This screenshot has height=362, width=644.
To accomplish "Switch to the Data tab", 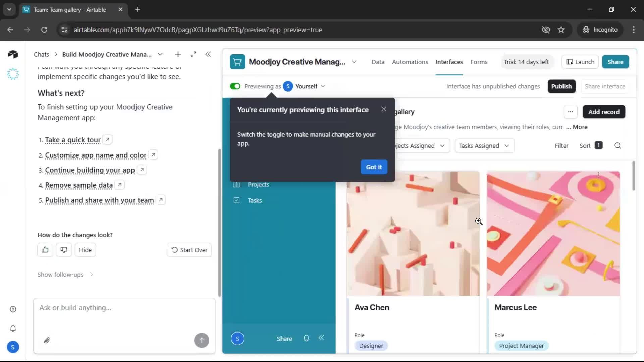I will pos(378,62).
